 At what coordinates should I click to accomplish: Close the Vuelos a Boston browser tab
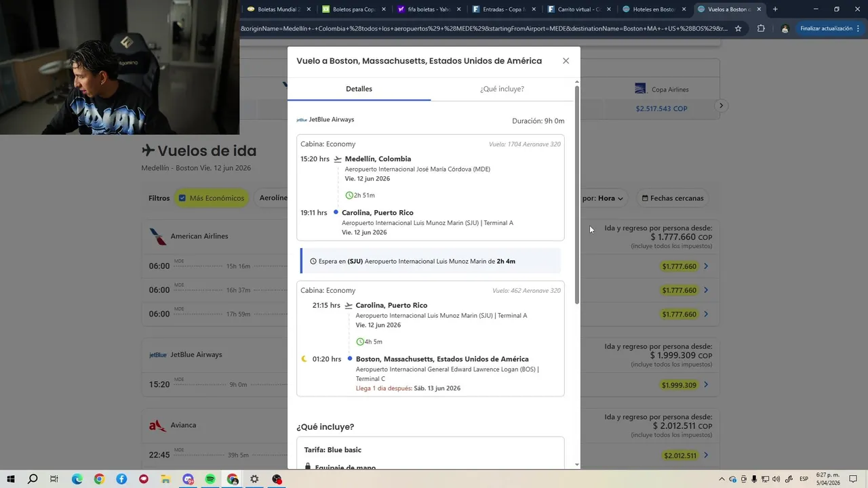coord(759,9)
